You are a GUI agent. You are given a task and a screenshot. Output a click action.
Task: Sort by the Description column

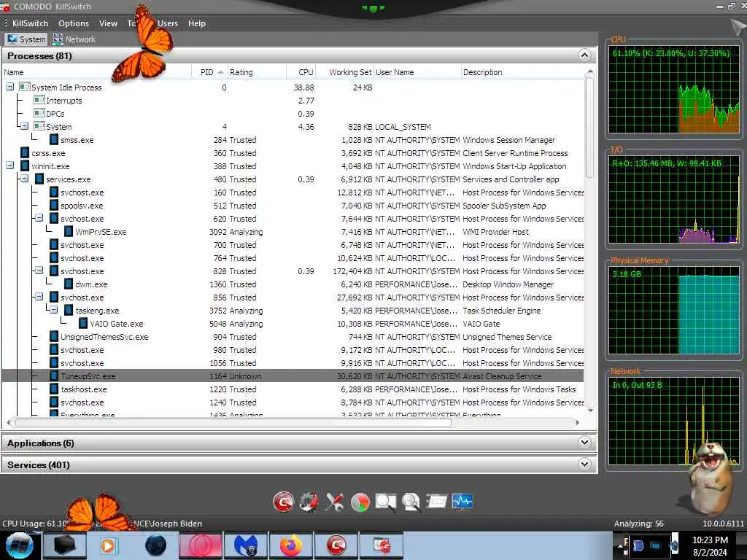tap(522, 72)
